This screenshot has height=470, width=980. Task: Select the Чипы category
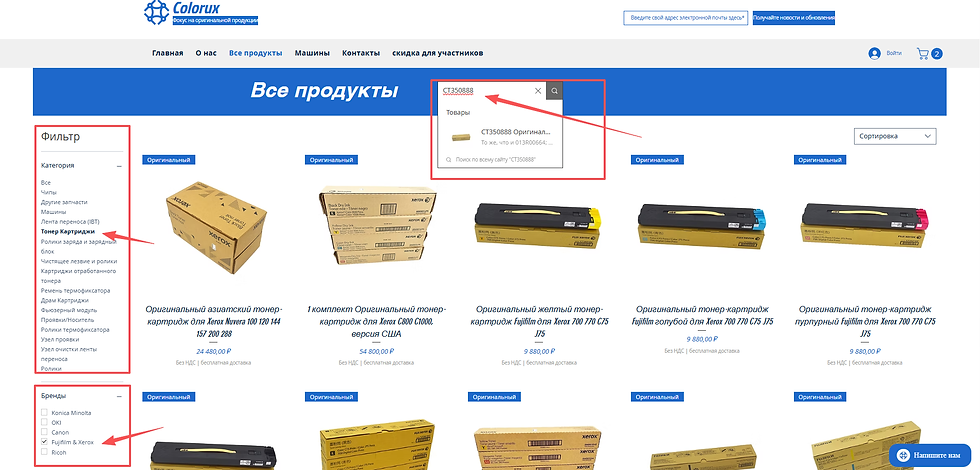point(49,192)
